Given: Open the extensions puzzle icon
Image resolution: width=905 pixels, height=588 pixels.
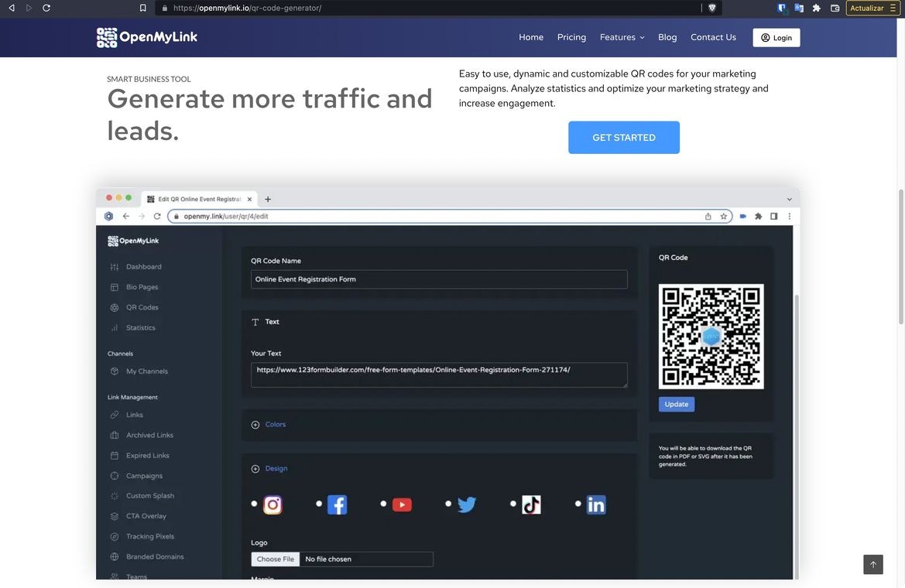Looking at the screenshot, I should [816, 8].
